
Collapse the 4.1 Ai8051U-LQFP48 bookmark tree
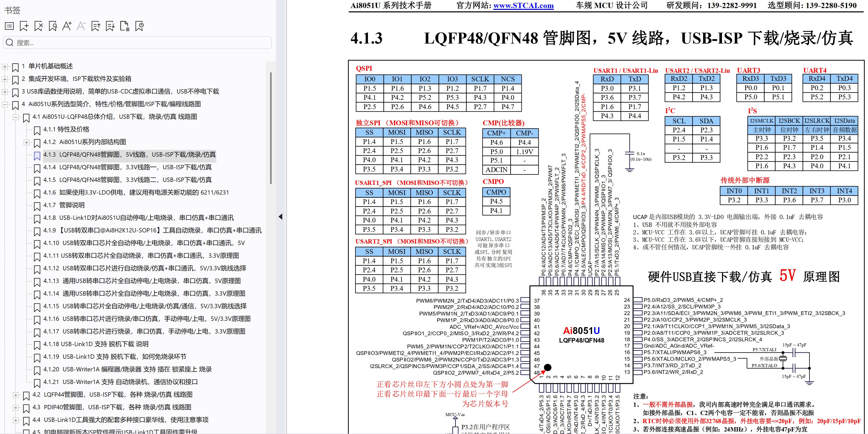tap(16, 117)
